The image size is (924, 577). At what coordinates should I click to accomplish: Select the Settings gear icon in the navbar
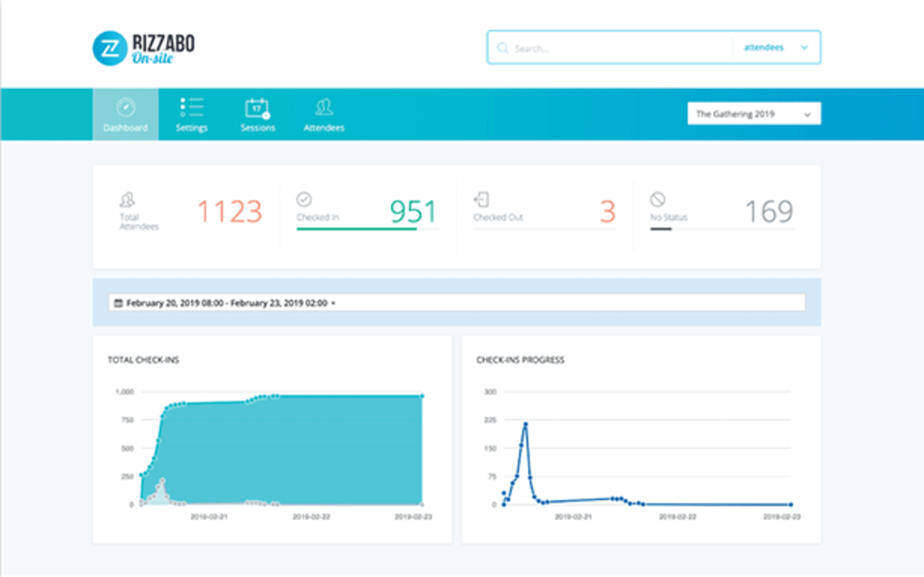[x=192, y=106]
